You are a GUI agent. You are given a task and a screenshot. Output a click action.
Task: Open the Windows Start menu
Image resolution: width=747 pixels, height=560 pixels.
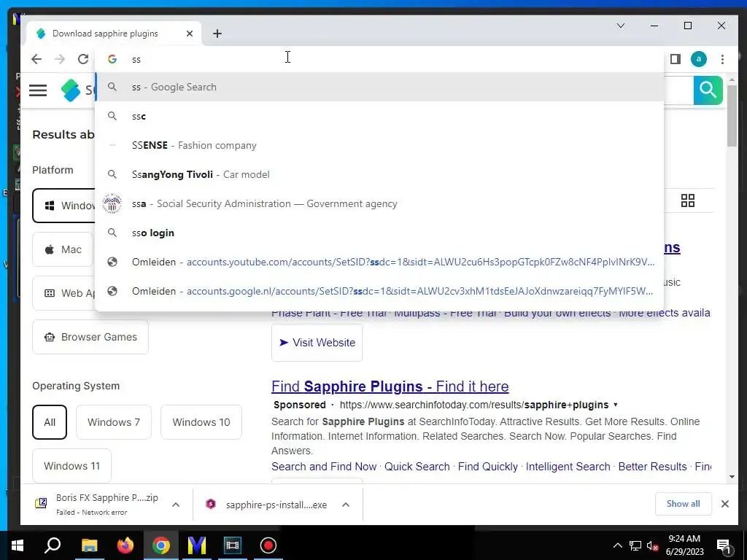(x=18, y=545)
